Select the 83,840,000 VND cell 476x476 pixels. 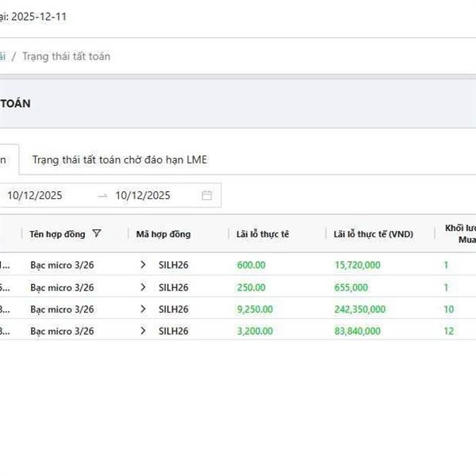point(358,331)
